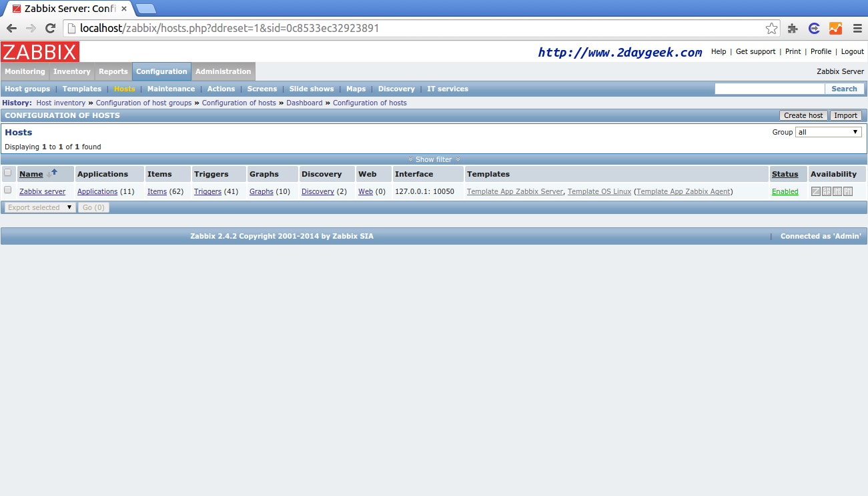Click the browser forward arrow
The height and width of the screenshot is (496, 868).
coord(31,28)
